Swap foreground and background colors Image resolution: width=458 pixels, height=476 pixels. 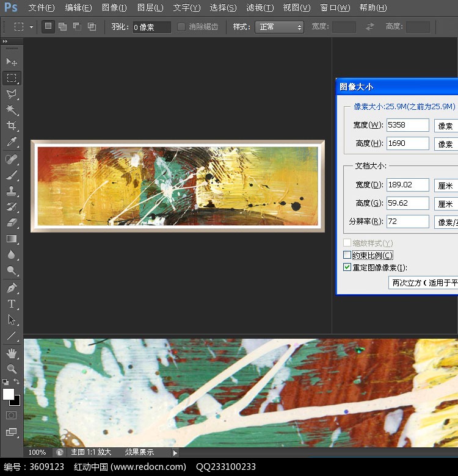click(16, 381)
